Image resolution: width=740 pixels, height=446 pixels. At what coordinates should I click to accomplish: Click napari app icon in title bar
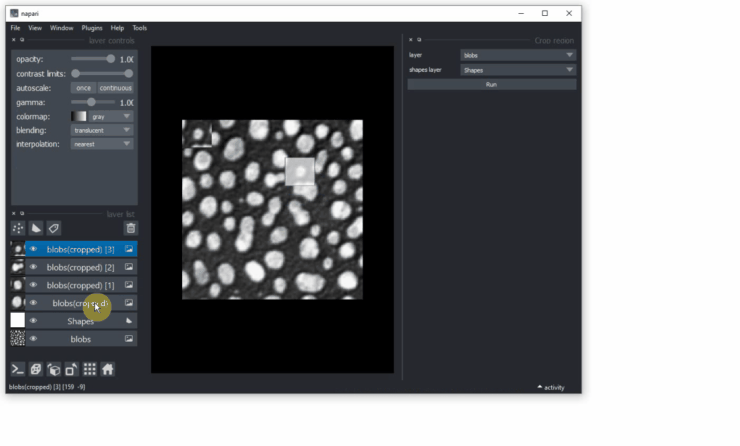tap(14, 13)
